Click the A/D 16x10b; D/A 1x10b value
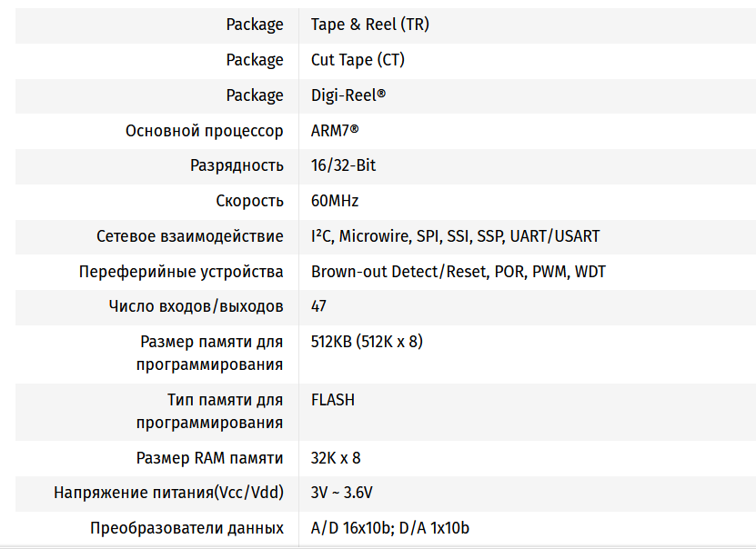The image size is (756, 549). tap(389, 528)
